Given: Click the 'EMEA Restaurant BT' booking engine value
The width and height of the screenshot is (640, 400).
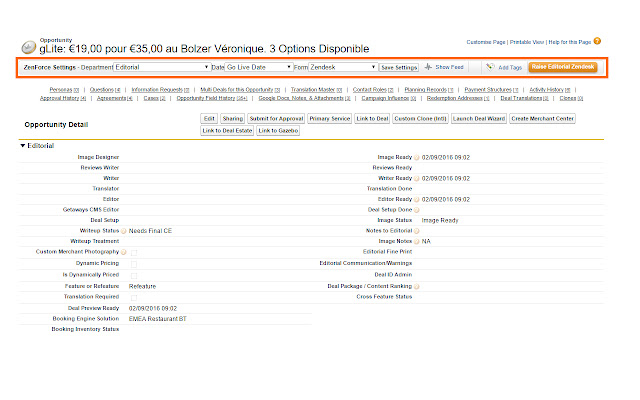Looking at the screenshot, I should pos(158,319).
